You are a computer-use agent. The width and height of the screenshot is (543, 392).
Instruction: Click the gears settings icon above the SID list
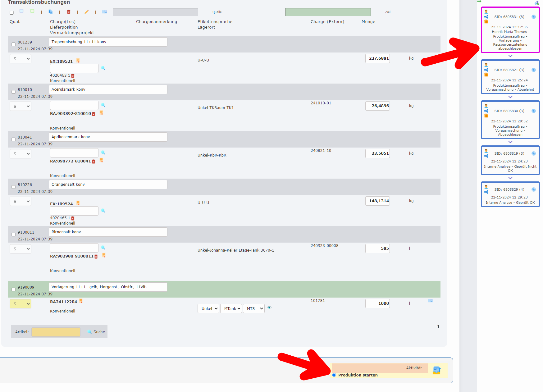pyautogui.click(x=536, y=3)
